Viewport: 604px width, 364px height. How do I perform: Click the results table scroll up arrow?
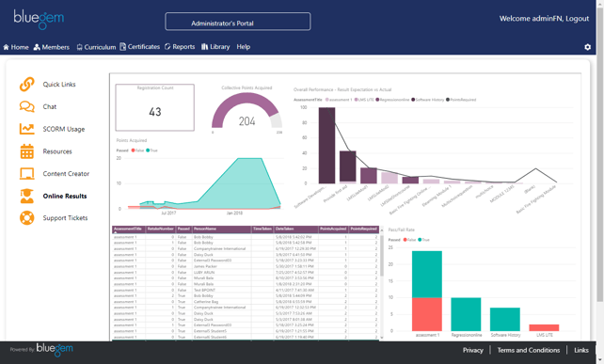[382, 230]
